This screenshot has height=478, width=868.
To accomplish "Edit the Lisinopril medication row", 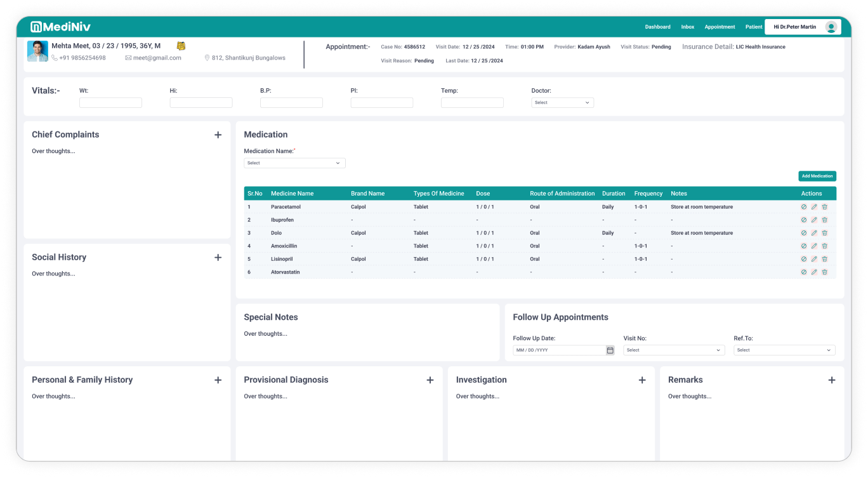I will 814,259.
